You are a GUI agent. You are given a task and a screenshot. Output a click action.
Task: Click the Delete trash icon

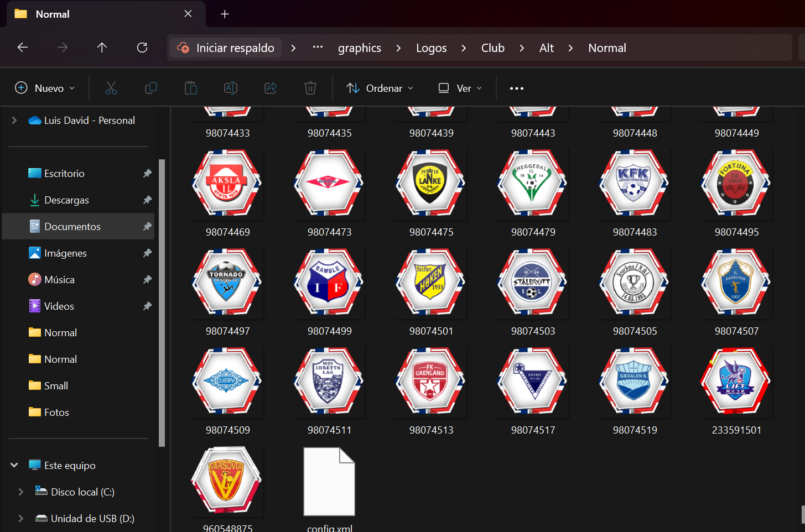310,88
